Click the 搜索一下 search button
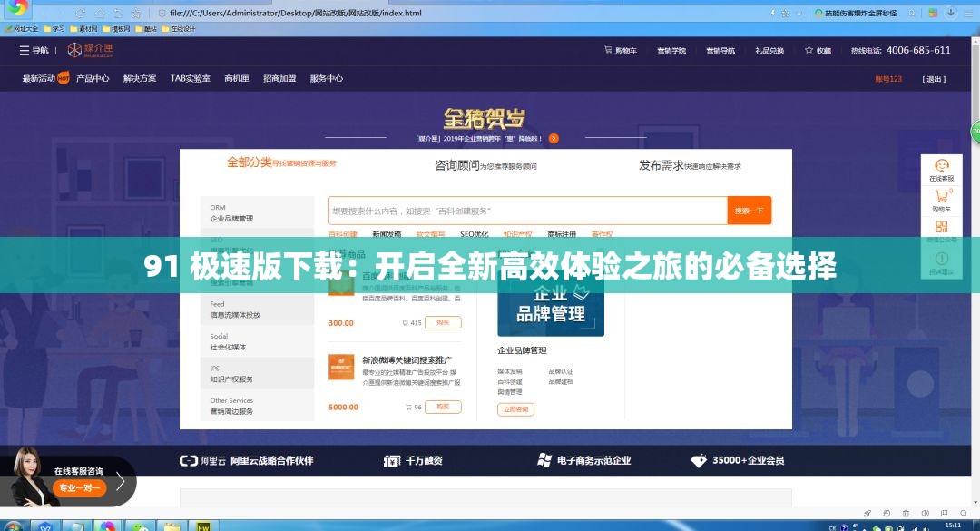The height and width of the screenshot is (531, 980). 748,210
